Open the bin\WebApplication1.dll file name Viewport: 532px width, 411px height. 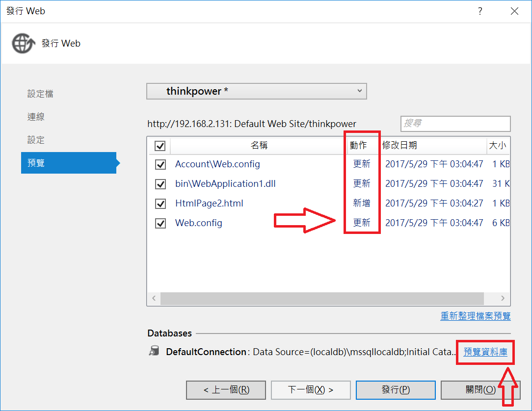[x=225, y=184]
